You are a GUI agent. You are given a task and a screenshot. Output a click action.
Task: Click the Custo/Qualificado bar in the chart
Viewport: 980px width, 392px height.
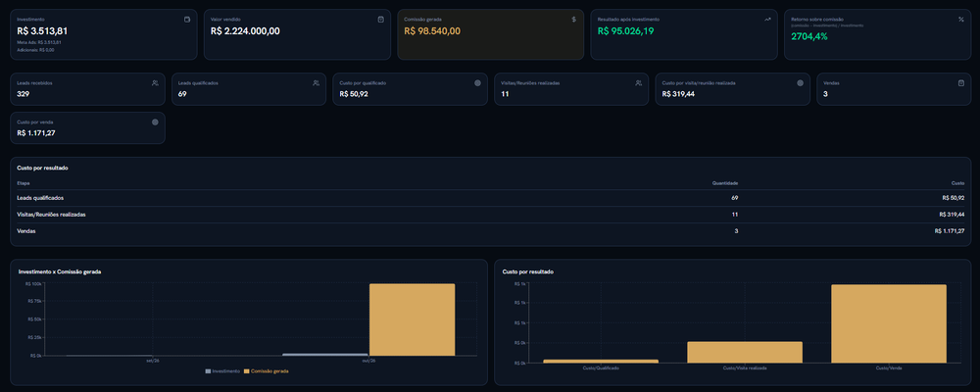(601, 362)
